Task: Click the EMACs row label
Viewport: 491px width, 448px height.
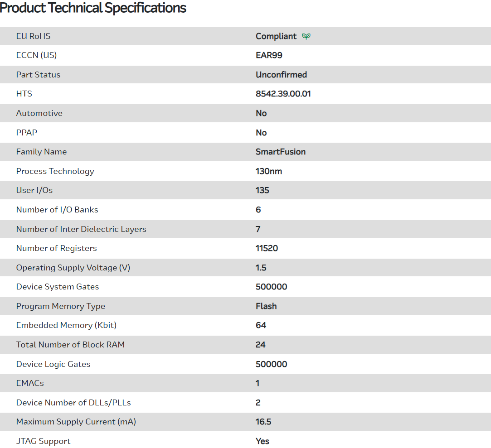Action: coord(30,383)
